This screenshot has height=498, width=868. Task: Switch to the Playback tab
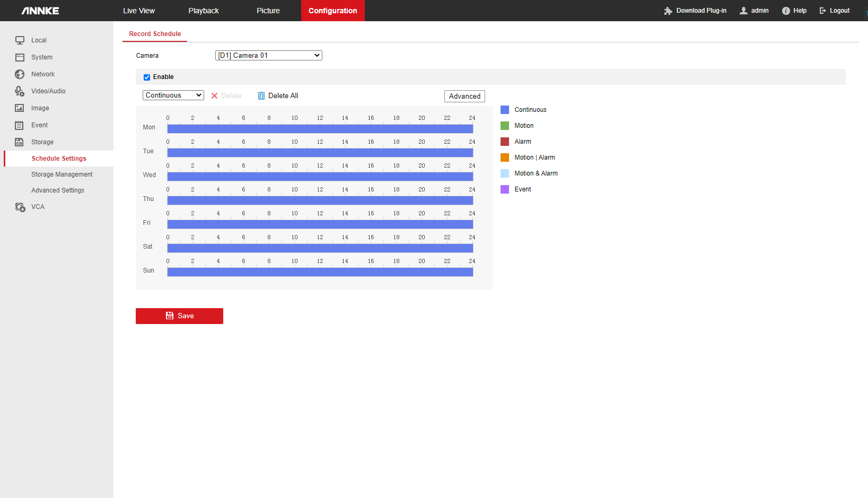click(204, 11)
